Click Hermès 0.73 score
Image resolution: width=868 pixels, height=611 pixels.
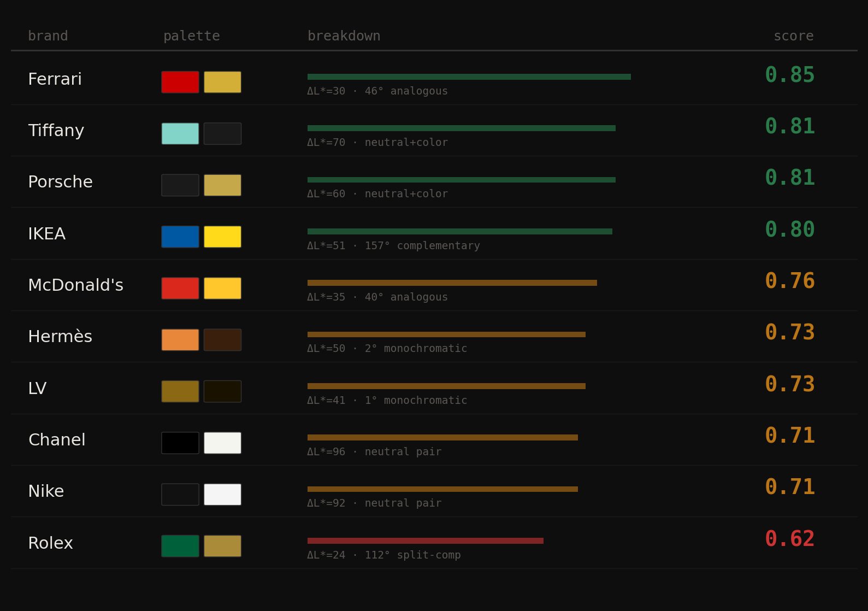tap(790, 333)
